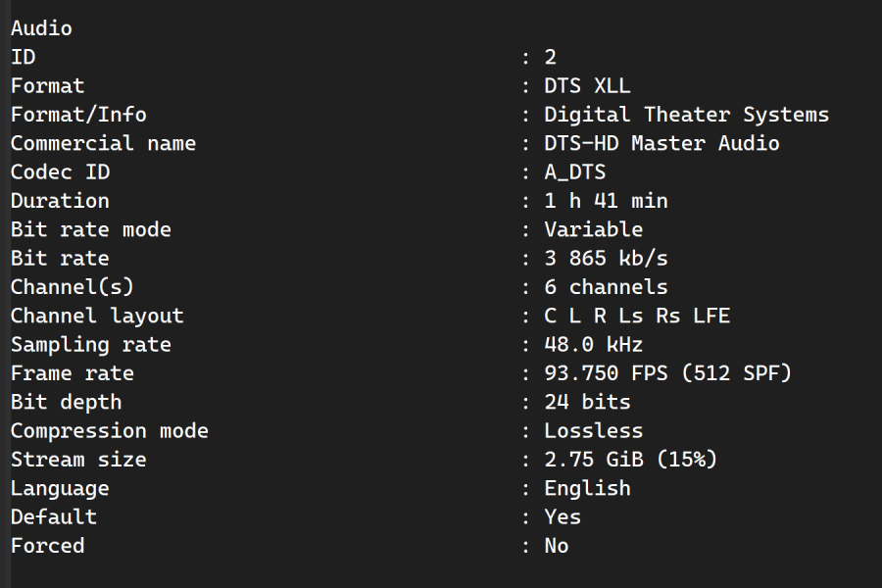This screenshot has height=588, width=882.
Task: Click the "A_DTS" codec ID value
Action: coord(574,172)
